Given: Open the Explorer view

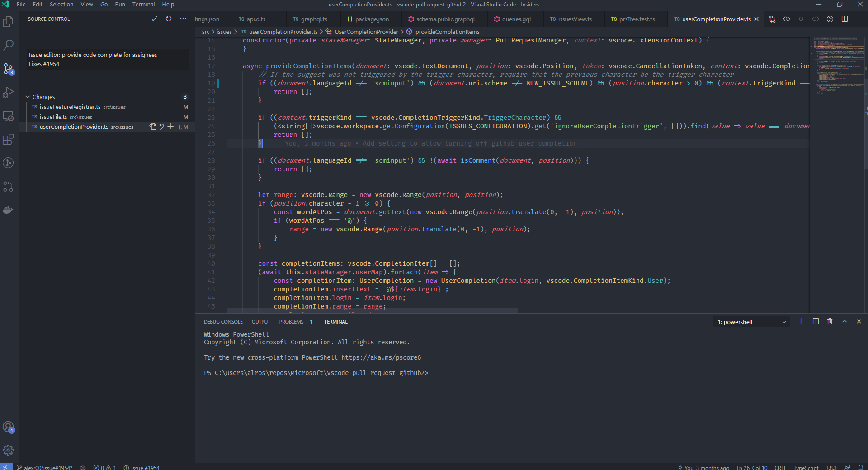Looking at the screenshot, I should tap(8, 21).
